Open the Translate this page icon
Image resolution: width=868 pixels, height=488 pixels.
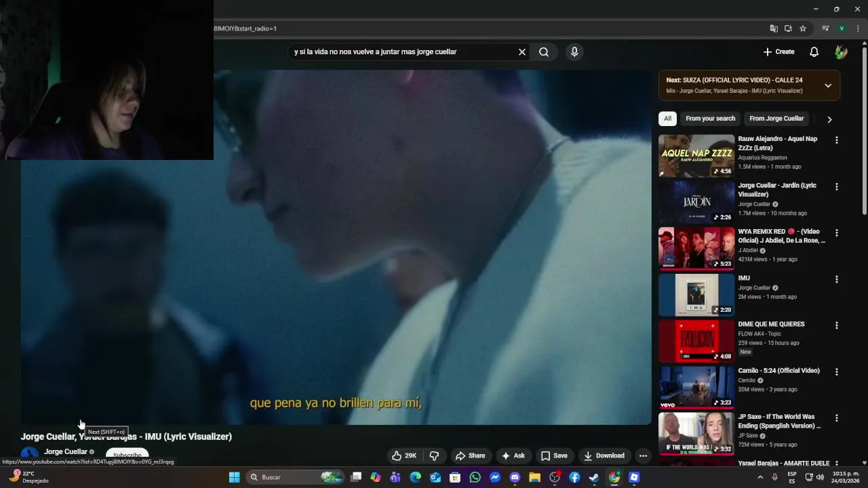click(x=774, y=28)
